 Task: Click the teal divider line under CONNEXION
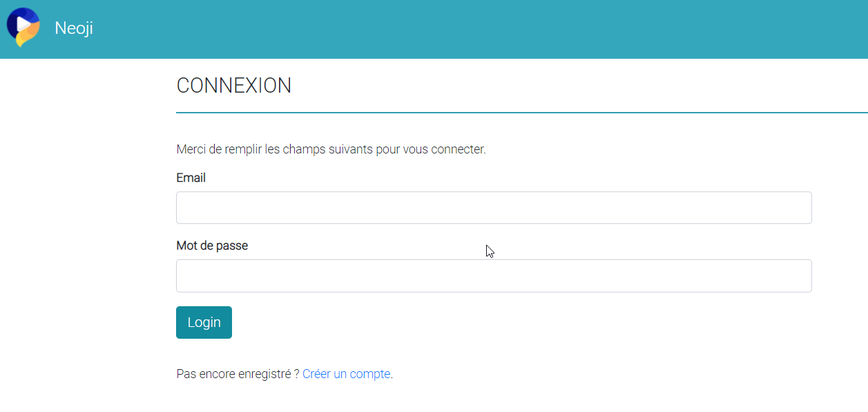pos(522,112)
